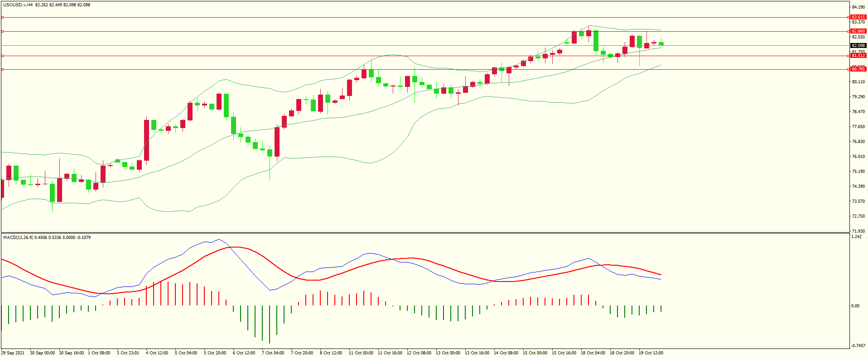Click the 1.242 MACD scale value

click(856, 237)
